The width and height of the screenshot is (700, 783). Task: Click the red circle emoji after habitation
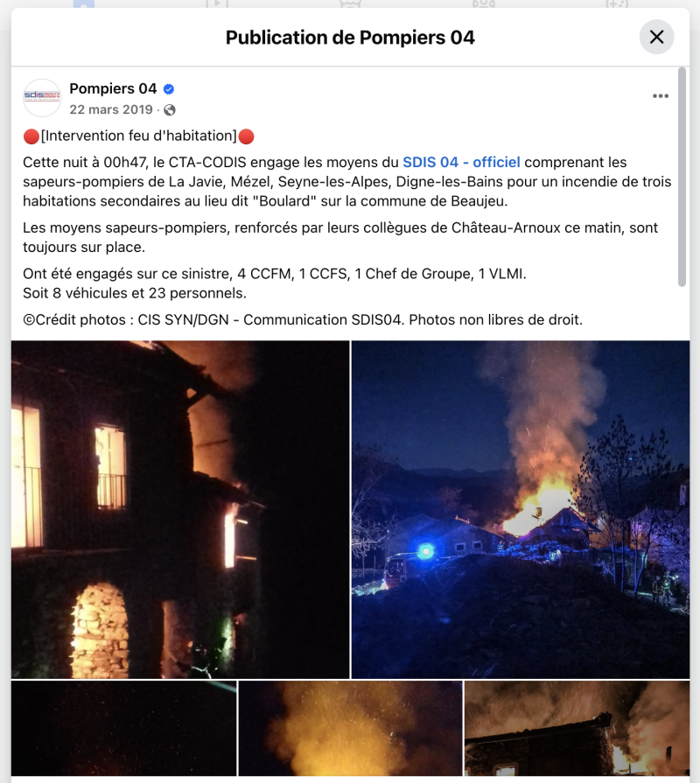point(246,136)
